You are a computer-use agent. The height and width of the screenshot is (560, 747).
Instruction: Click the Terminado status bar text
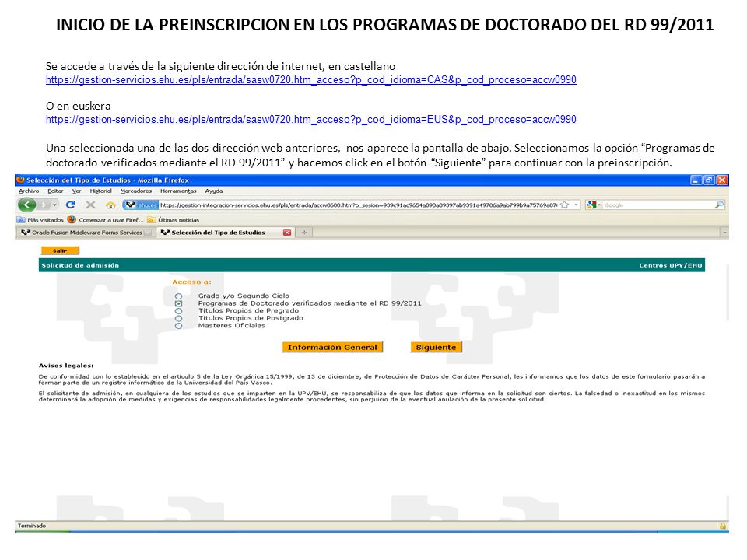point(32,526)
